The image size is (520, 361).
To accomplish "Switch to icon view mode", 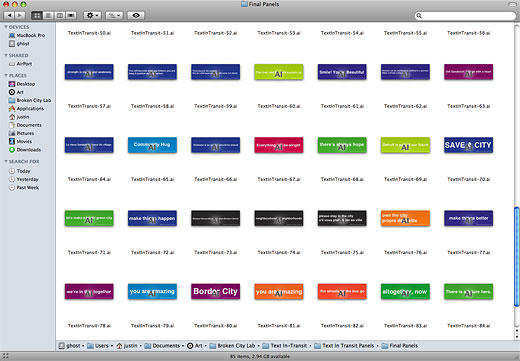I will coord(37,15).
